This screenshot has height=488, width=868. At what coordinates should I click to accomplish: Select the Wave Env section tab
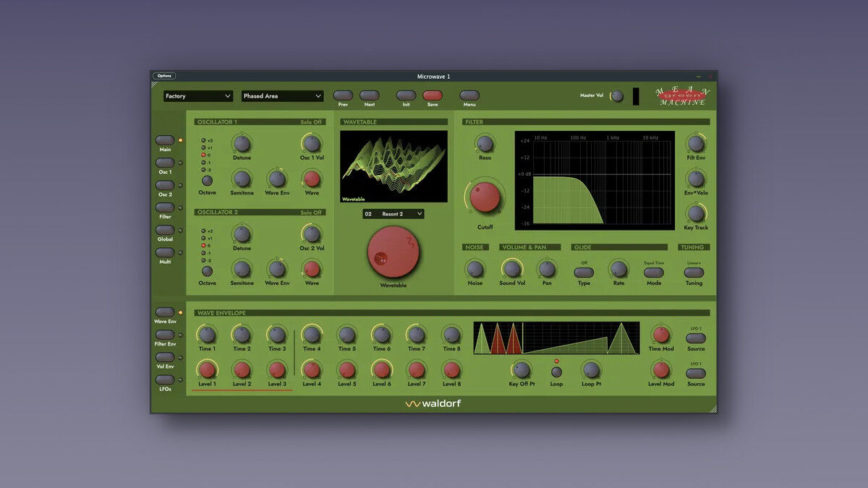tap(165, 312)
